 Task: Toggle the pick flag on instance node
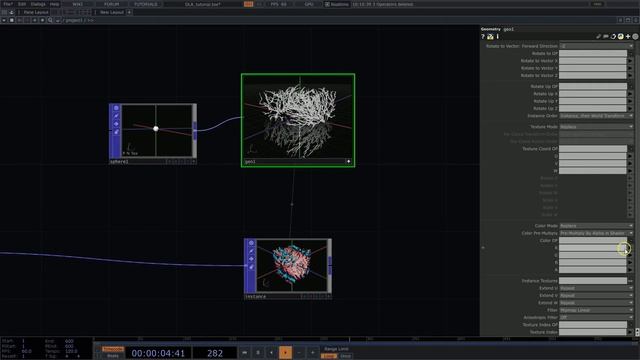pyautogui.click(x=251, y=267)
